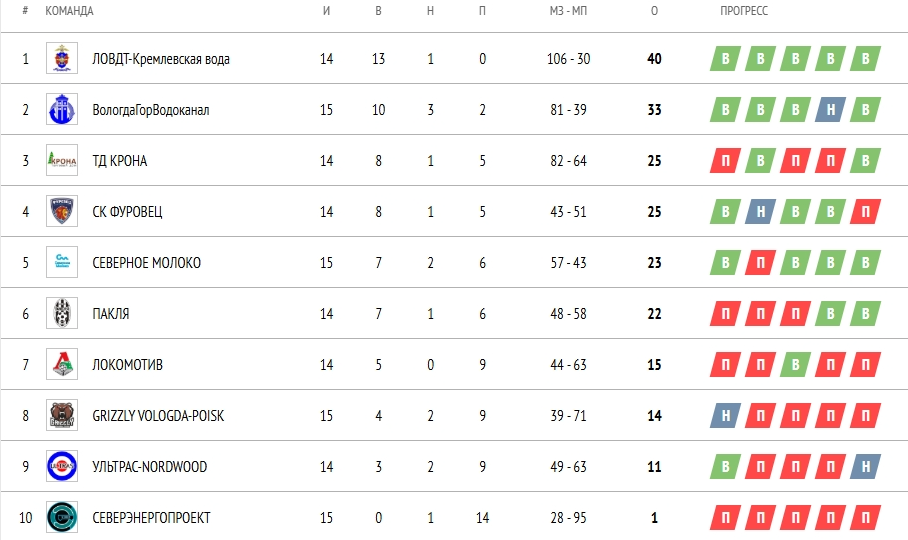Viewport: 908px width, 540px height.
Task: Click the СЕВЕРЭНЕРГОПРОЕКТ team logo
Action: pyautogui.click(x=62, y=517)
